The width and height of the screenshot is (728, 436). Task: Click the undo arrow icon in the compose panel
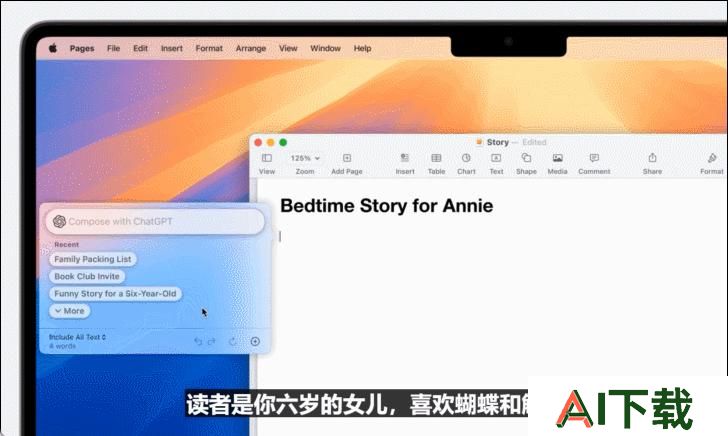click(x=198, y=342)
